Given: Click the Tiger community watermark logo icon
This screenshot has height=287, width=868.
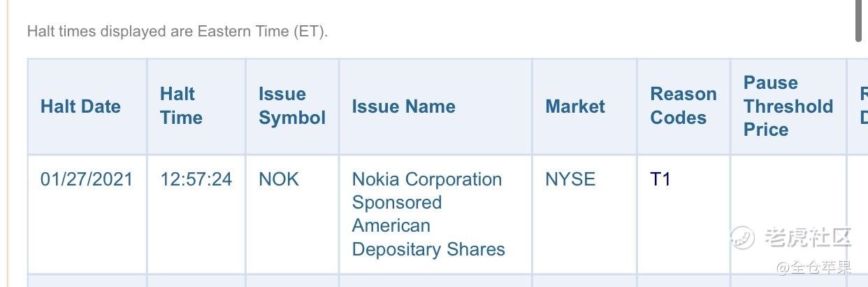Looking at the screenshot, I should (743, 237).
